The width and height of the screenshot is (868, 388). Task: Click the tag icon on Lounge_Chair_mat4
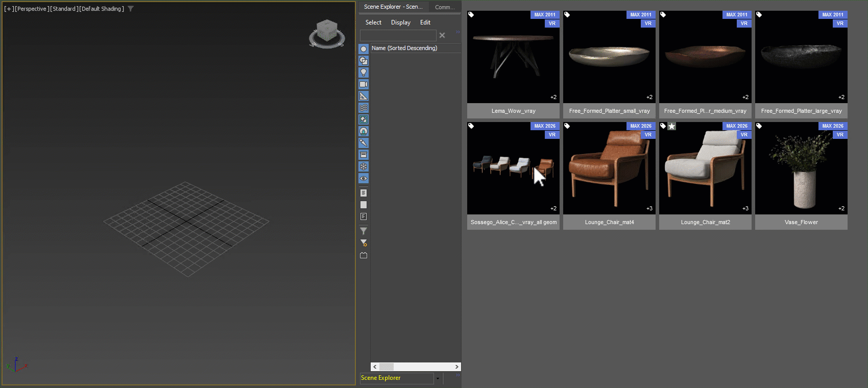pyautogui.click(x=567, y=126)
